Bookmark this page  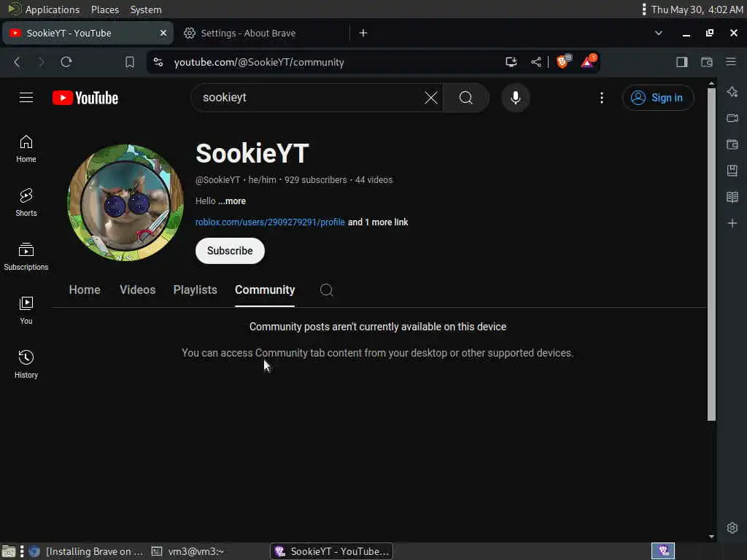(x=130, y=62)
